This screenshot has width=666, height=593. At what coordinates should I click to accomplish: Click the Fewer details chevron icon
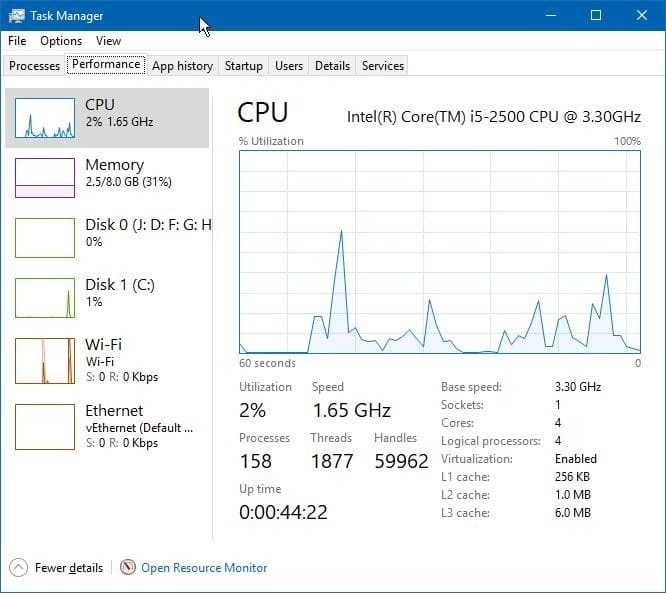(18, 568)
